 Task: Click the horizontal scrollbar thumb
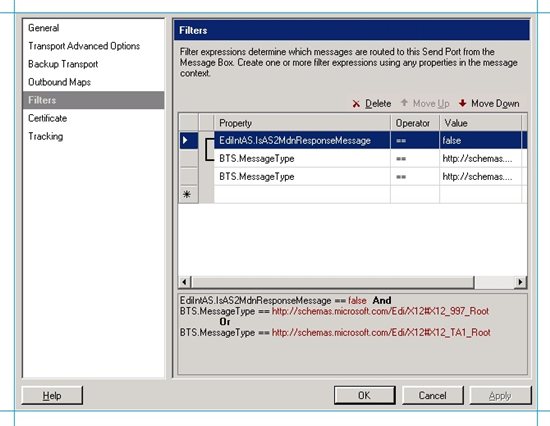pos(333,282)
